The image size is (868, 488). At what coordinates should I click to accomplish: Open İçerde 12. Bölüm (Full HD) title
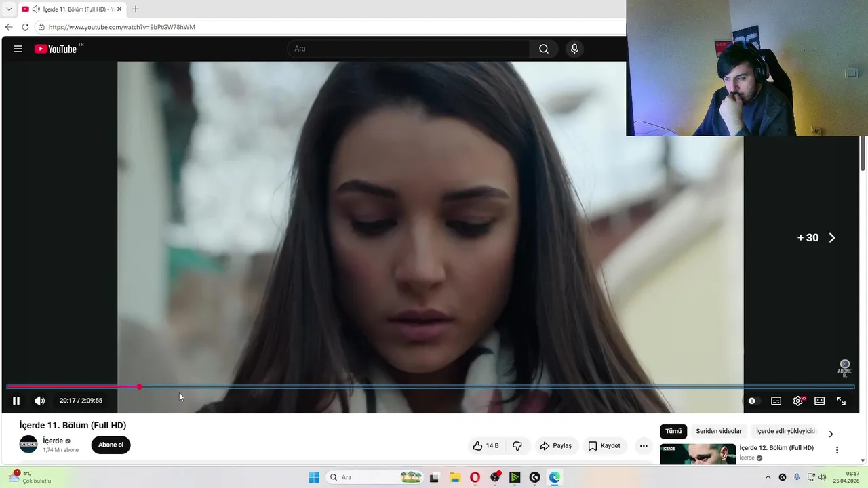tap(776, 448)
